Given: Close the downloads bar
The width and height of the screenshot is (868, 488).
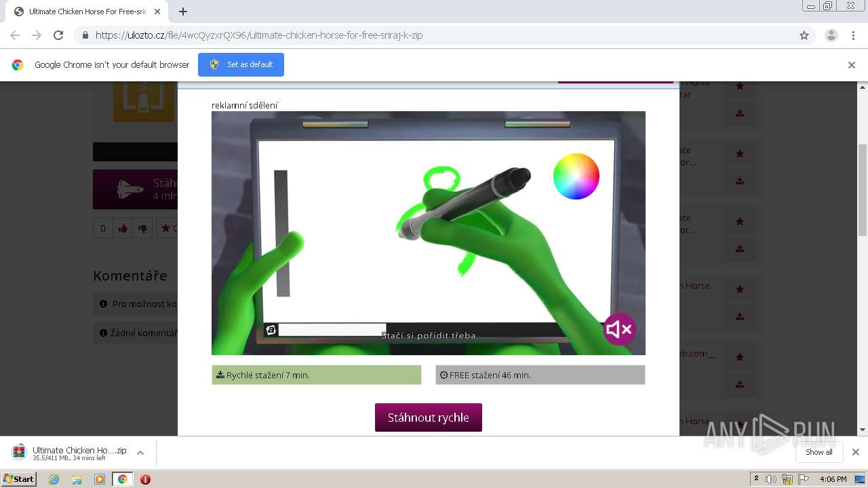Looking at the screenshot, I should pyautogui.click(x=856, y=452).
